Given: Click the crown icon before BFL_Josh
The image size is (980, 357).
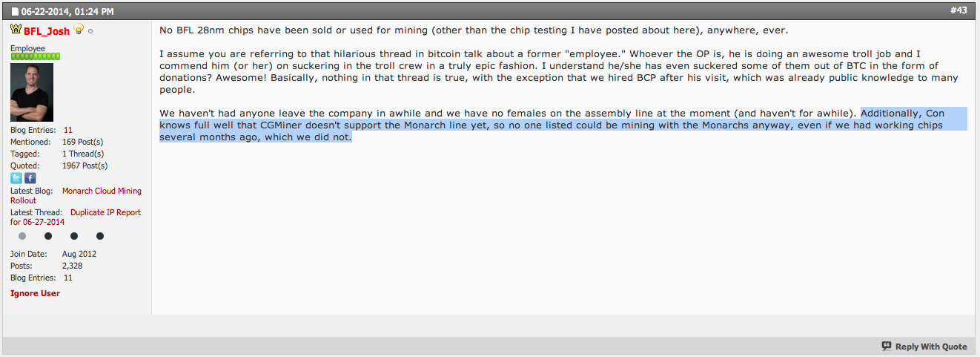Looking at the screenshot, I should tap(16, 30).
